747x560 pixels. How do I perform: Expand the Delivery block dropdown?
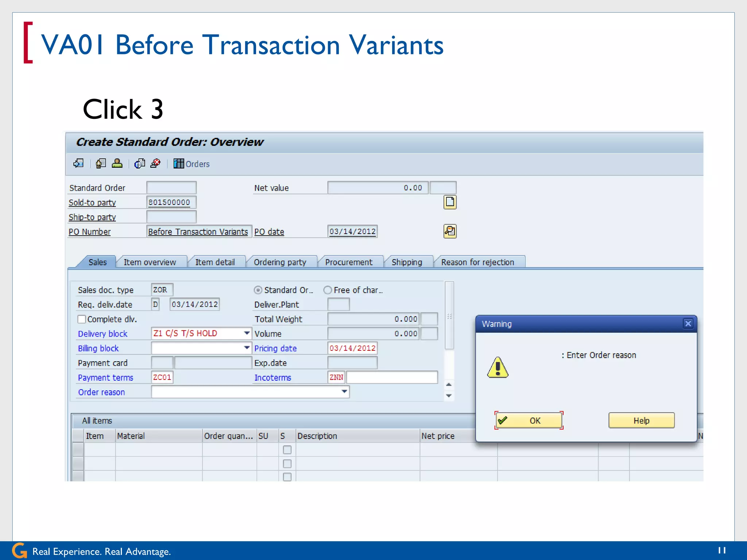pos(247,333)
